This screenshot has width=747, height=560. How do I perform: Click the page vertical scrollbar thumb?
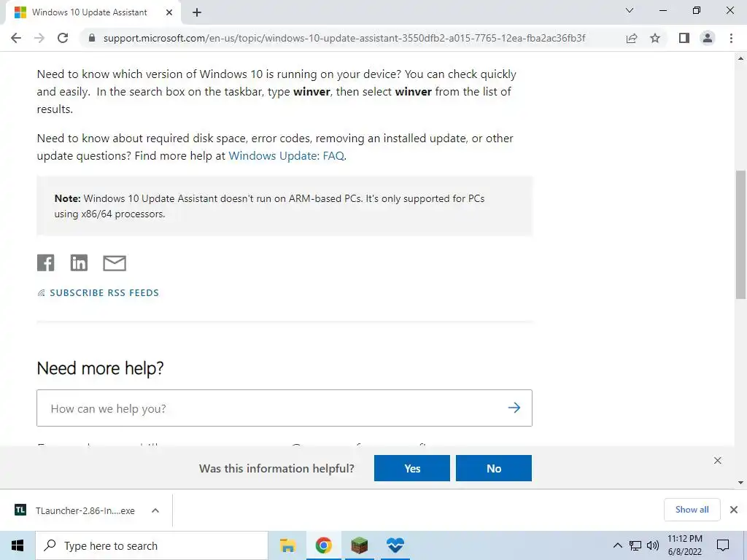coord(740,234)
